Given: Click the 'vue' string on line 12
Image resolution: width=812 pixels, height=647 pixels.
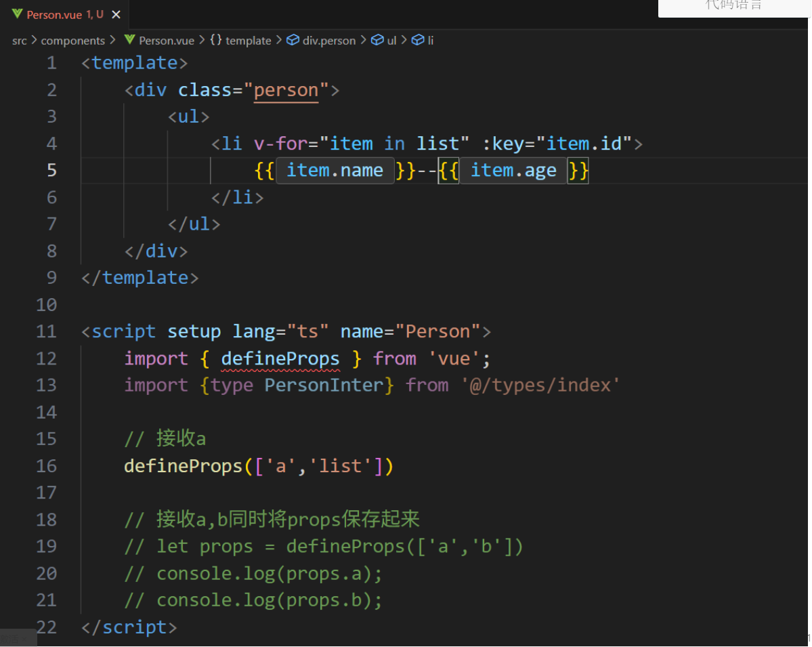Looking at the screenshot, I should click(x=454, y=359).
